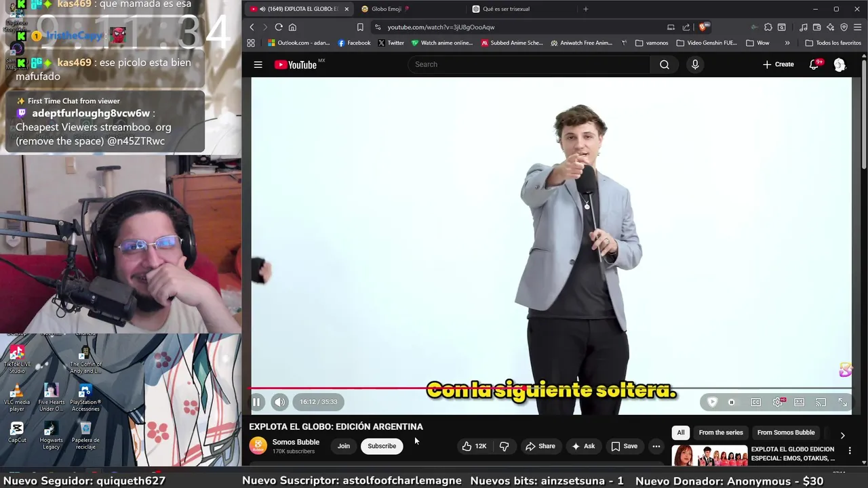
Task: Open more actions ellipsis under video
Action: (656, 446)
